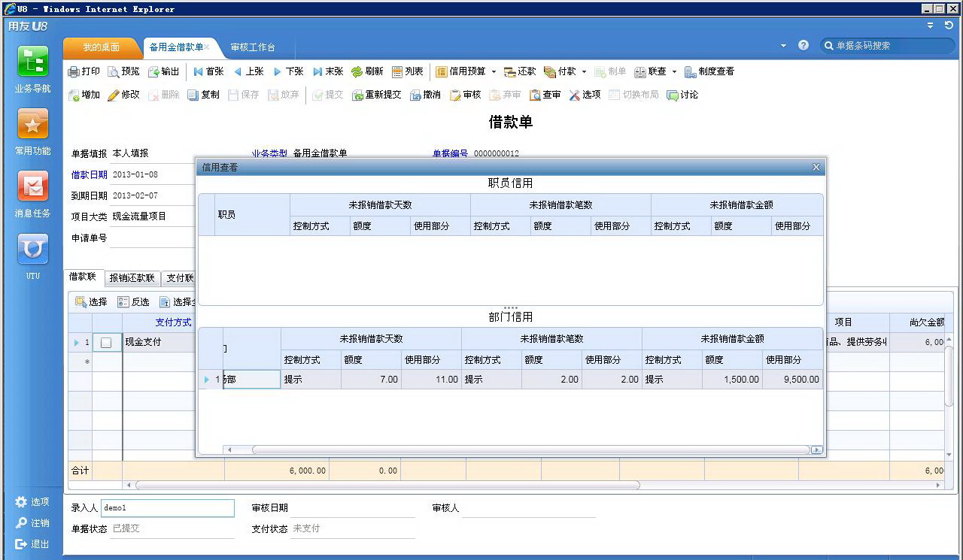This screenshot has width=963, height=560.
Task: Expand the 付款 dropdown arrow
Action: click(584, 72)
